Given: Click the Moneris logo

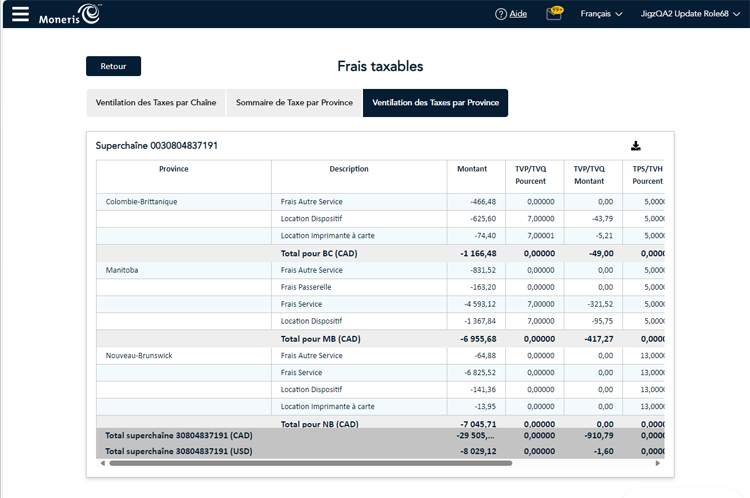Looking at the screenshot, I should coord(69,14).
